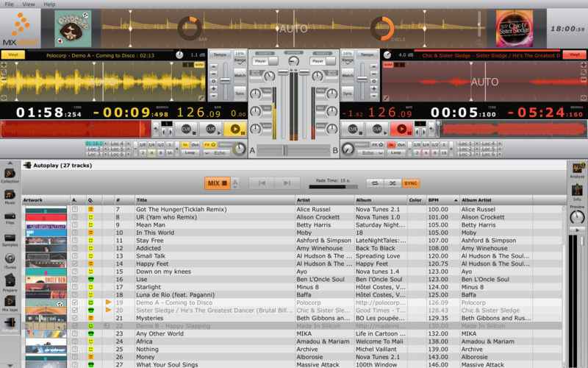588x368 pixels.
Task: Click the autoplay previous track button
Action: click(x=262, y=183)
